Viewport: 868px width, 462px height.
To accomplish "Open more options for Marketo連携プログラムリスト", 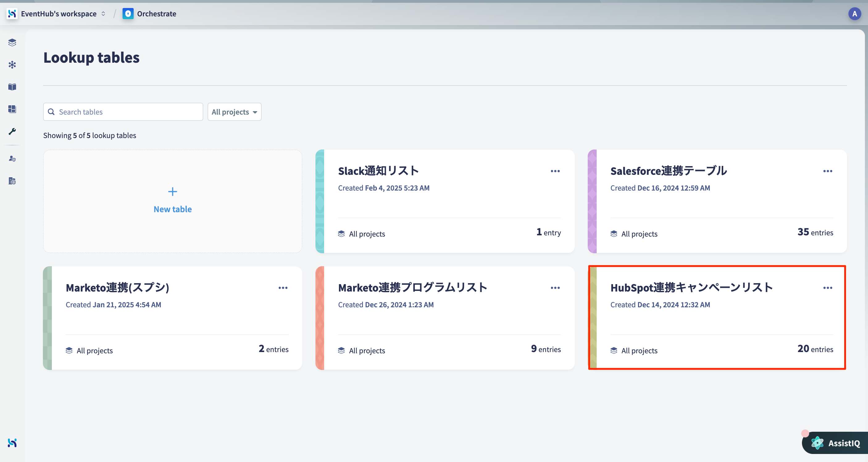I will pyautogui.click(x=555, y=288).
